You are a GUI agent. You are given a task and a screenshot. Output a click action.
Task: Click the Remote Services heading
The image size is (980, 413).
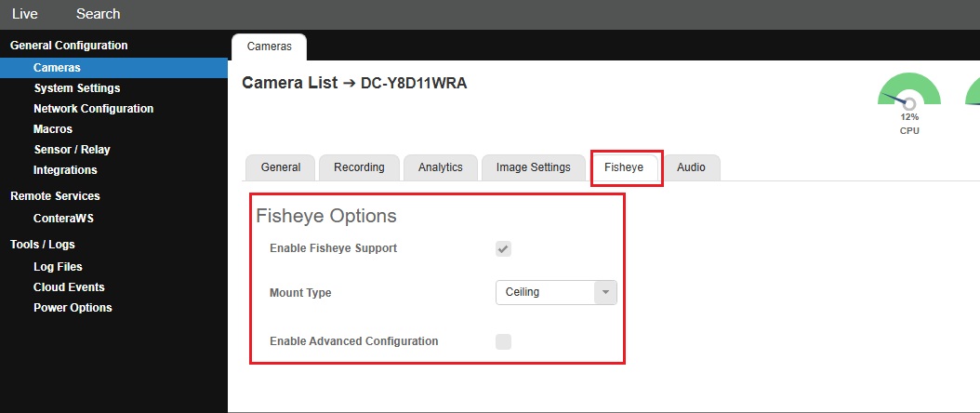pyautogui.click(x=55, y=196)
